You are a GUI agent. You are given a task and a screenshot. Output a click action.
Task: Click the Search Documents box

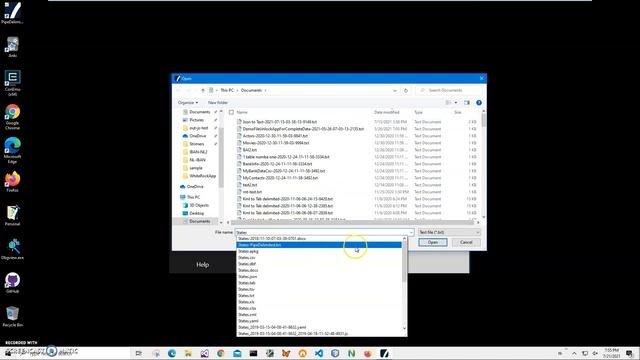449,90
